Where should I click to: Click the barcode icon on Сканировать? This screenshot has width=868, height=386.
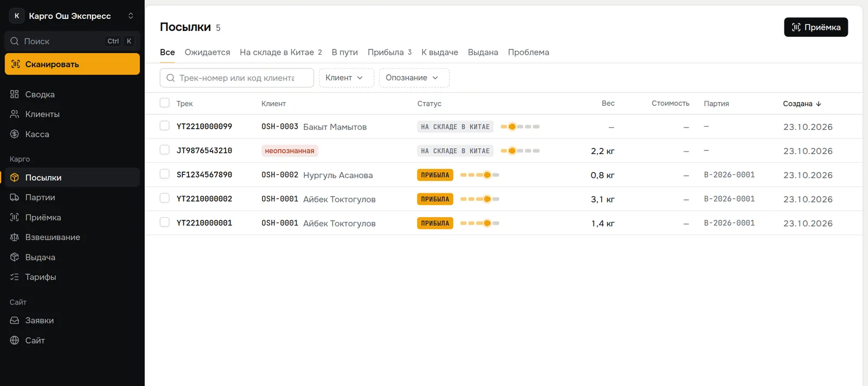tap(16, 64)
